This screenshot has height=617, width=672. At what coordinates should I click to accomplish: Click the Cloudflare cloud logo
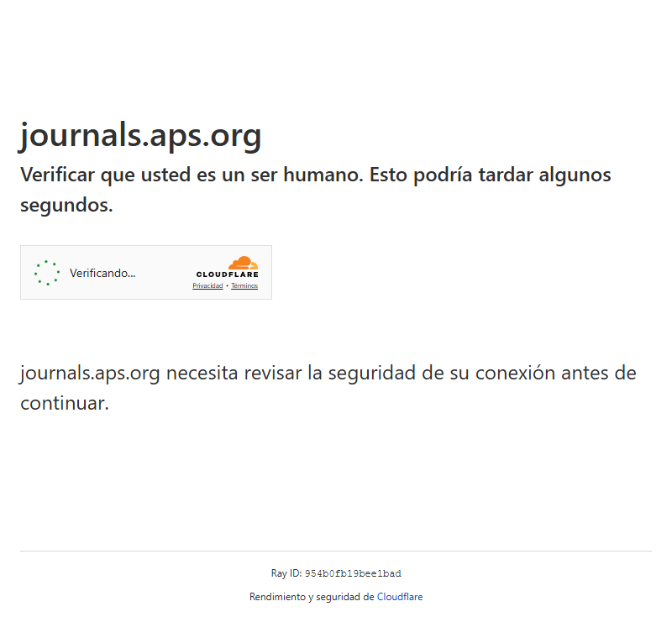(243, 263)
